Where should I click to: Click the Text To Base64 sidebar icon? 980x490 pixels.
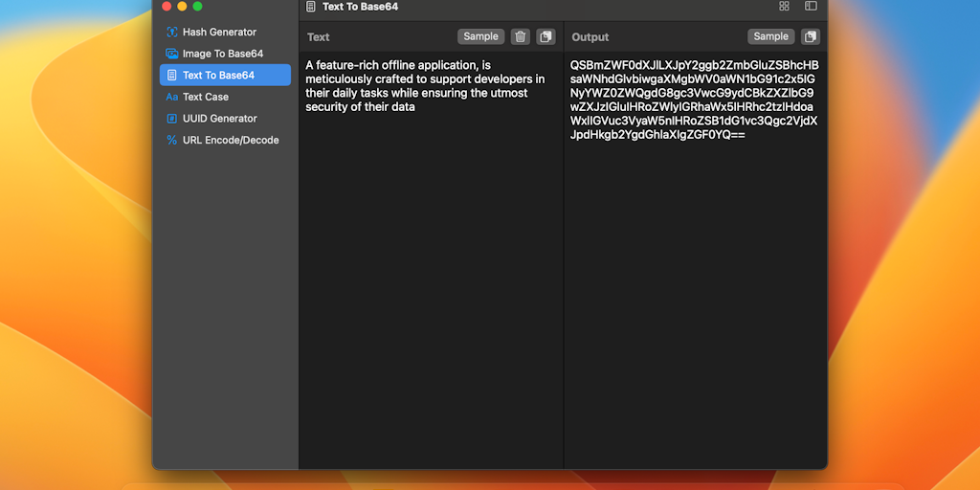point(172,75)
